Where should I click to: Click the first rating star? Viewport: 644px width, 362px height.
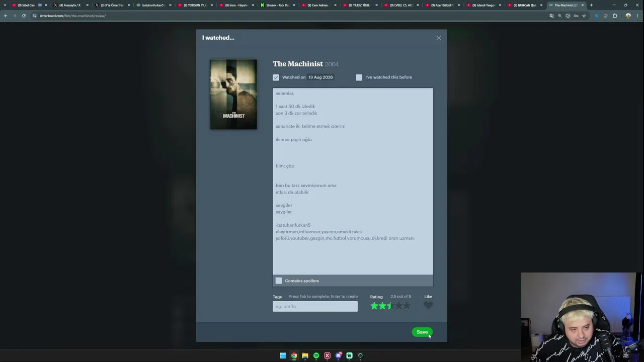pyautogui.click(x=374, y=306)
